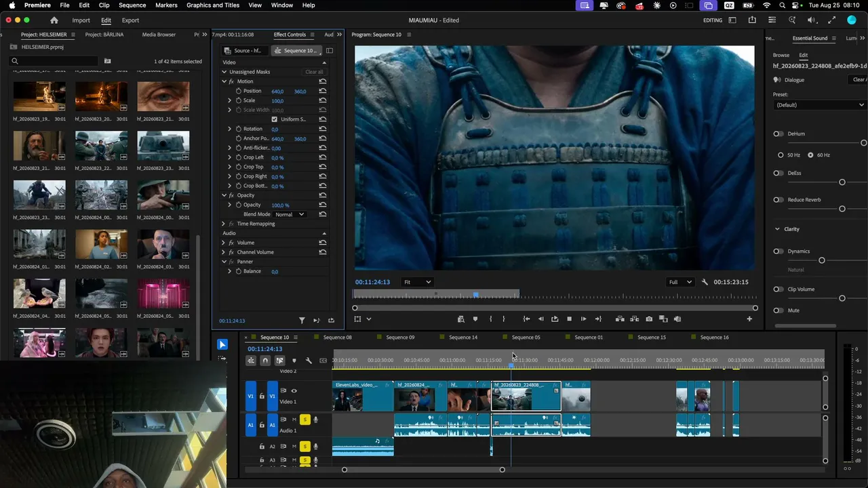Go to Out point in Program Monitor

(x=598, y=319)
